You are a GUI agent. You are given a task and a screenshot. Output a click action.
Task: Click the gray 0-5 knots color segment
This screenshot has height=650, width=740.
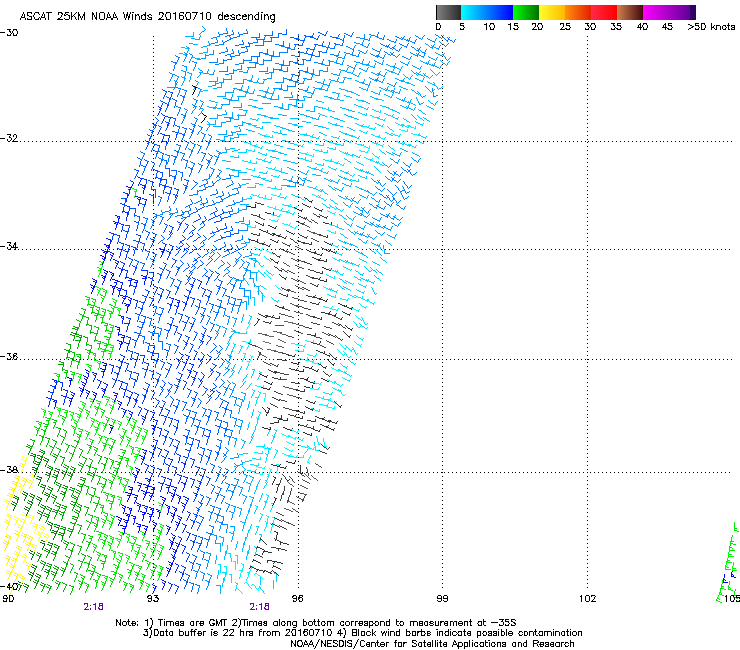[448, 12]
